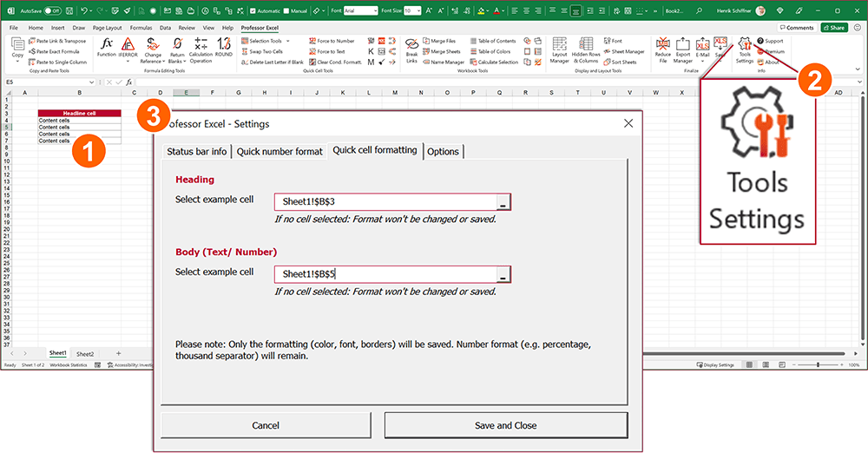Click Swap Two Cells

tap(262, 51)
